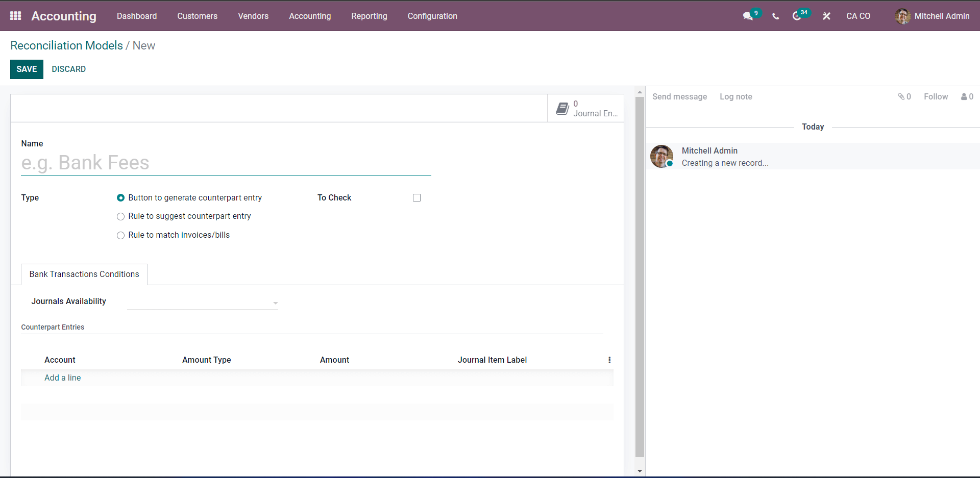Viewport: 980px width, 478px height.
Task: Click Mitchell Admin avatar in top bar
Action: pos(902,16)
